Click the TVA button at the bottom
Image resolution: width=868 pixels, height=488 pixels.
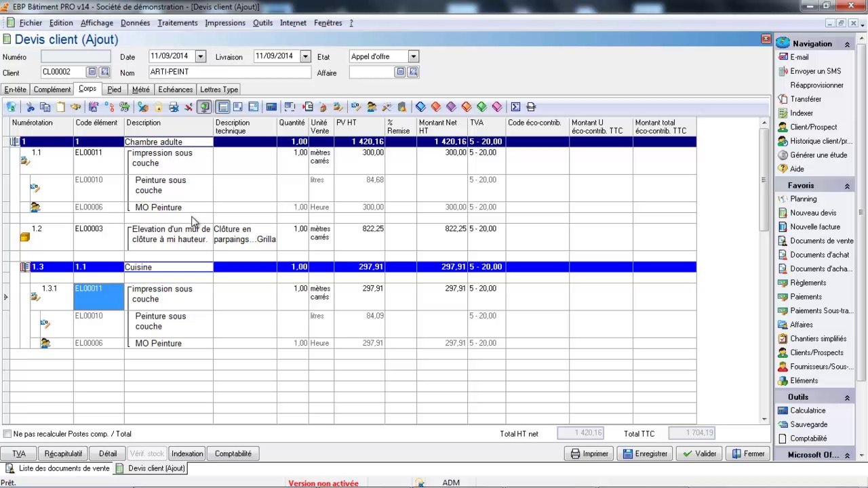[x=19, y=453]
